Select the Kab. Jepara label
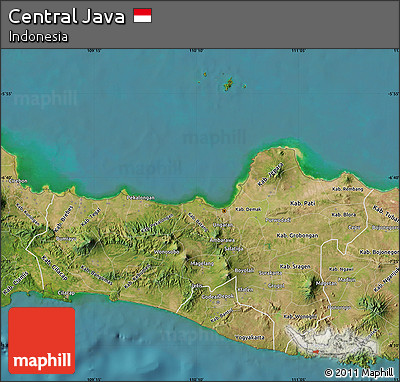Viewport: 400px width, 382px height. [270, 174]
